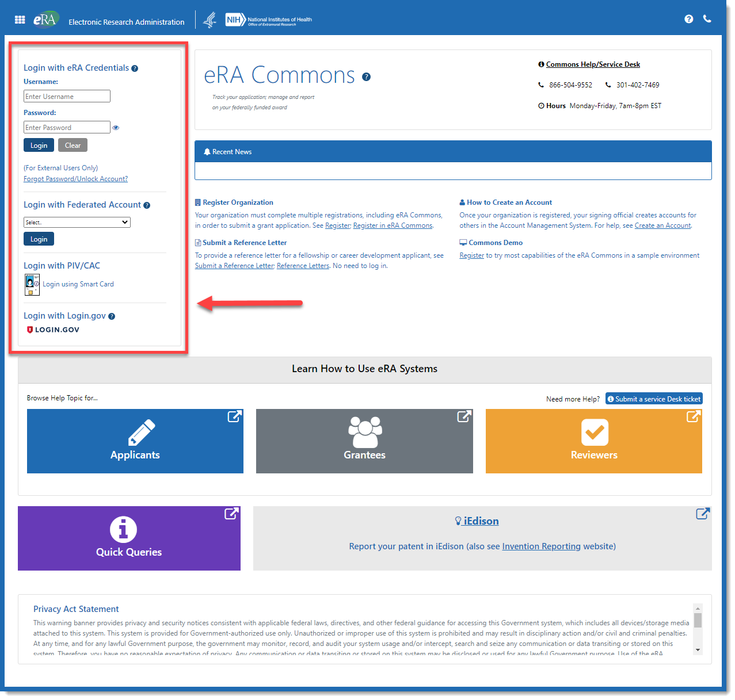Open the Reference Letters link

click(303, 266)
